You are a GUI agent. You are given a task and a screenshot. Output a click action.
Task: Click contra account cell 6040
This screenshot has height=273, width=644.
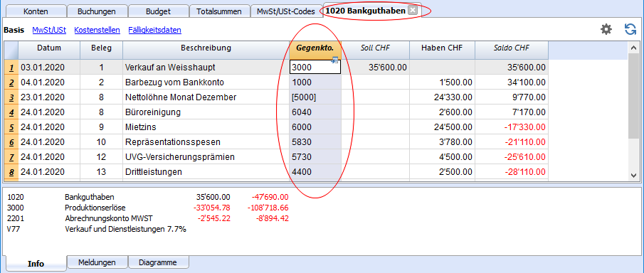click(x=315, y=112)
